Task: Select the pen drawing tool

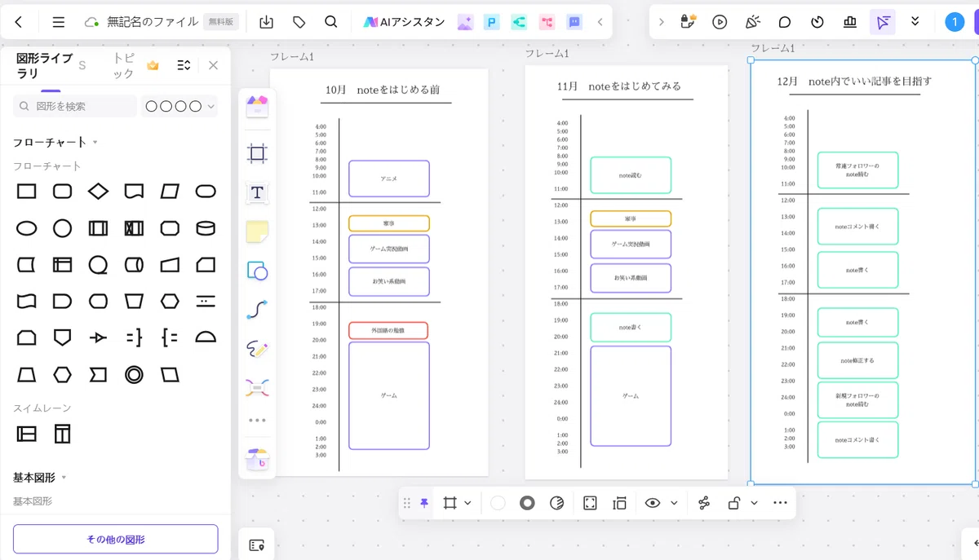Action: coord(257,350)
